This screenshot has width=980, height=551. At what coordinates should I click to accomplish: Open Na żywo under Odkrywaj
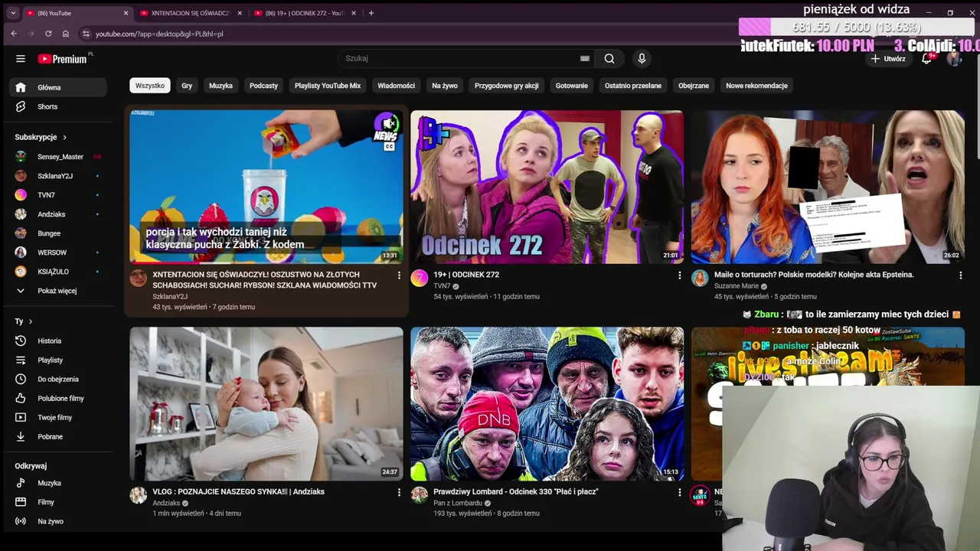click(58, 521)
